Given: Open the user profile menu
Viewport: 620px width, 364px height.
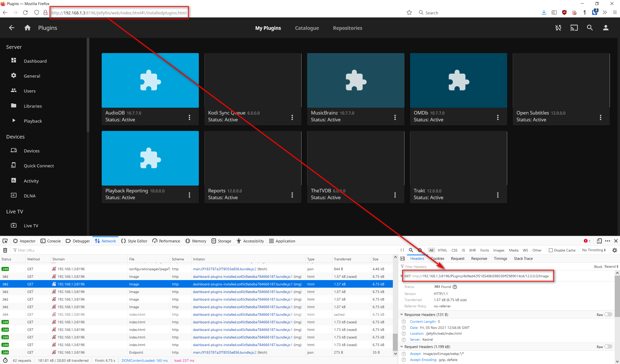Looking at the screenshot, I should pyautogui.click(x=606, y=28).
